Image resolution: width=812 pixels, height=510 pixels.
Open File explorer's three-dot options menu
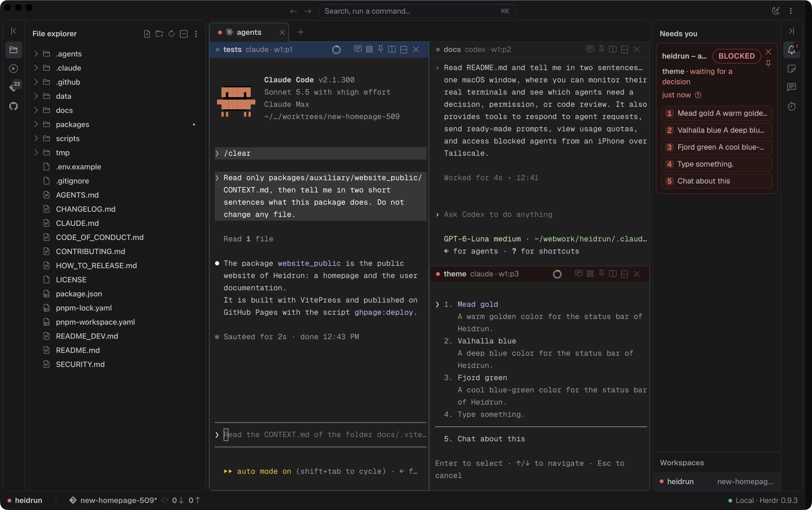coord(196,34)
